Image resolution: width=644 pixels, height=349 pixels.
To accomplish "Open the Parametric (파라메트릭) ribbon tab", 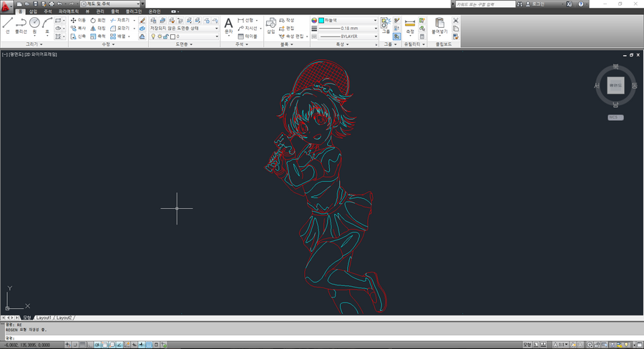I will coord(69,11).
